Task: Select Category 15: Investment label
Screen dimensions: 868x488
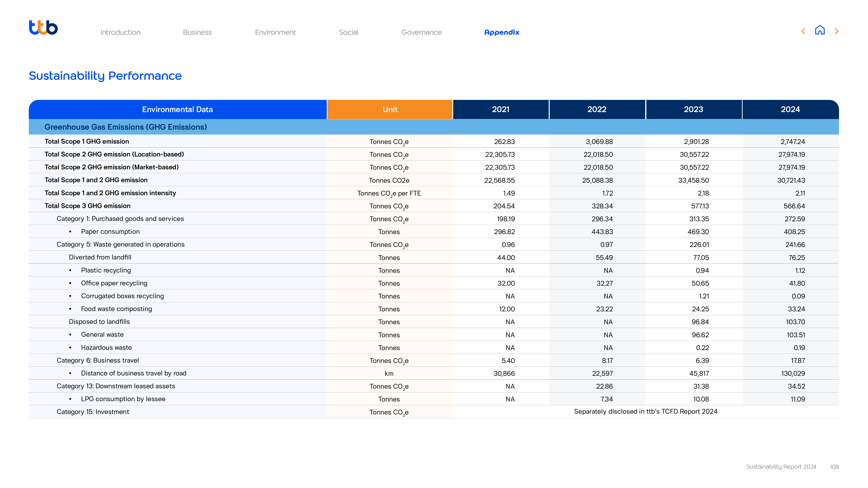Action: tap(93, 412)
